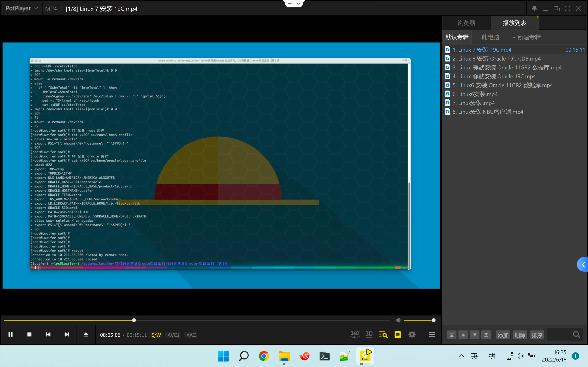This screenshot has width=588, height=367.
Task: Open the PotPlayer main menu dropdown
Action: click(22, 9)
